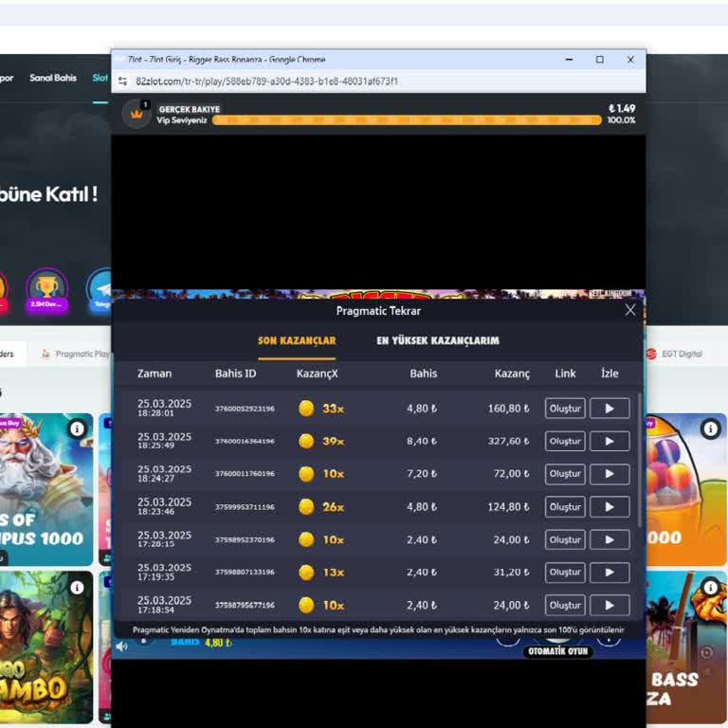Click the popup window URL address bar
728x728 pixels.
(266, 82)
